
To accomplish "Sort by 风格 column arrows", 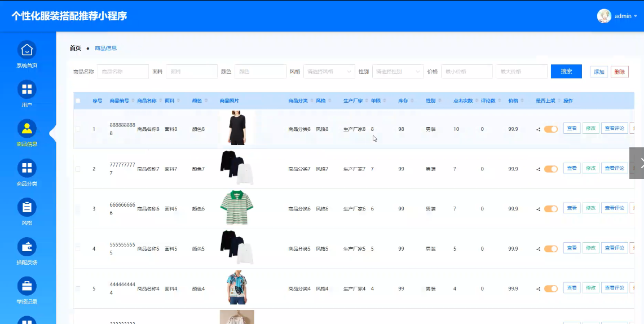I will click(330, 100).
